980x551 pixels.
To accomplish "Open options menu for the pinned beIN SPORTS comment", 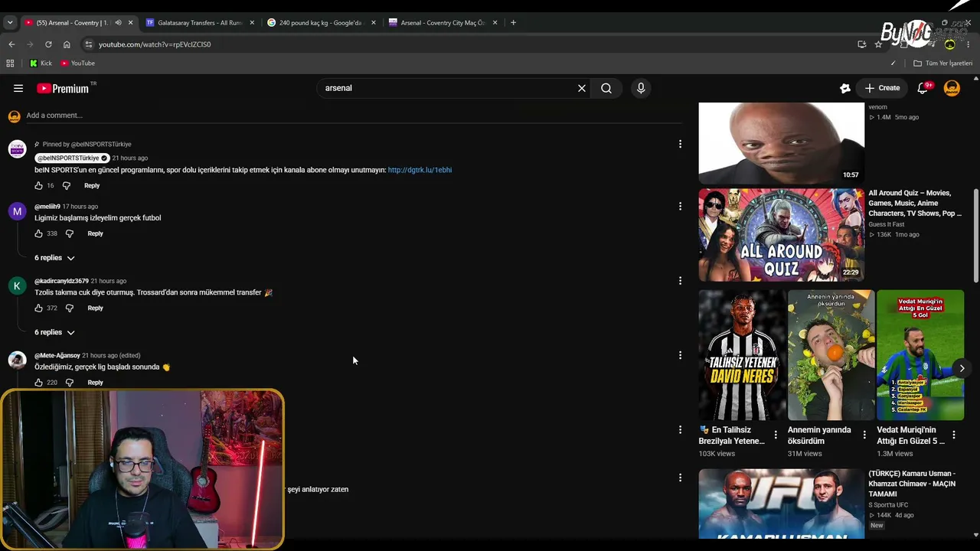I will tap(680, 144).
